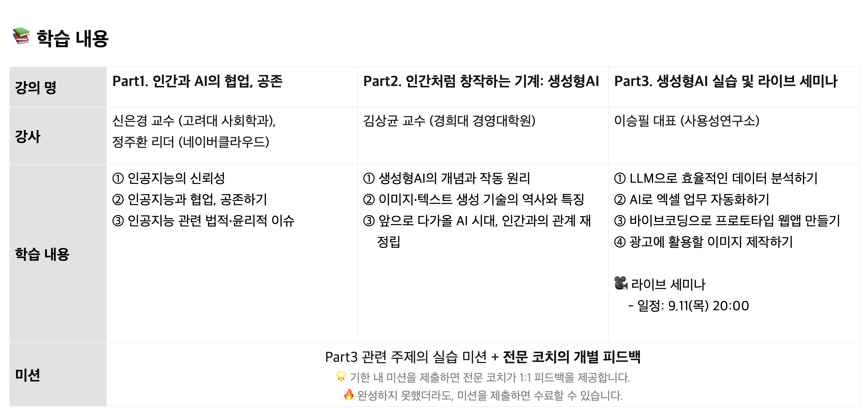Click instructor 김상균 교수 (경희대 경영대학원)
Screen dimensions: 868x418
coord(449,121)
